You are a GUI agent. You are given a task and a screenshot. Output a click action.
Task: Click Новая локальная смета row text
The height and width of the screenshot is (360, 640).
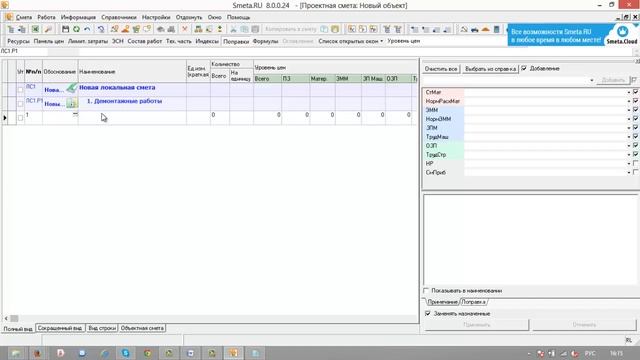click(x=117, y=87)
